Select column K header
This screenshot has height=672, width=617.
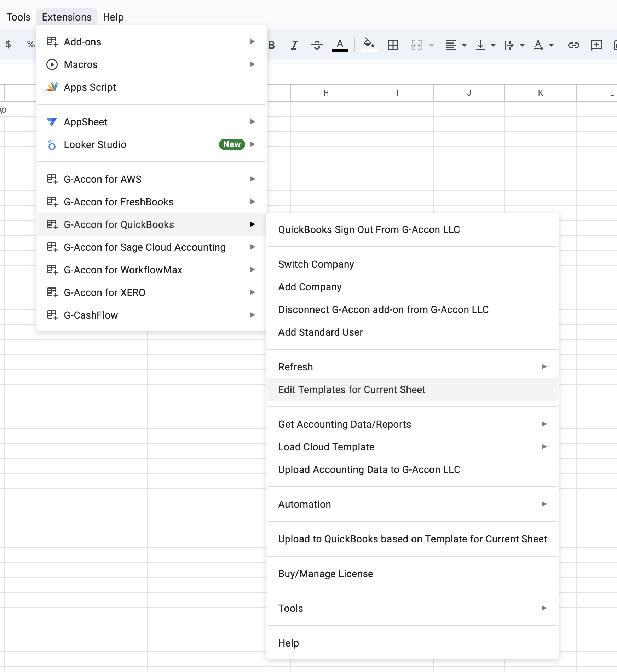[x=541, y=93]
